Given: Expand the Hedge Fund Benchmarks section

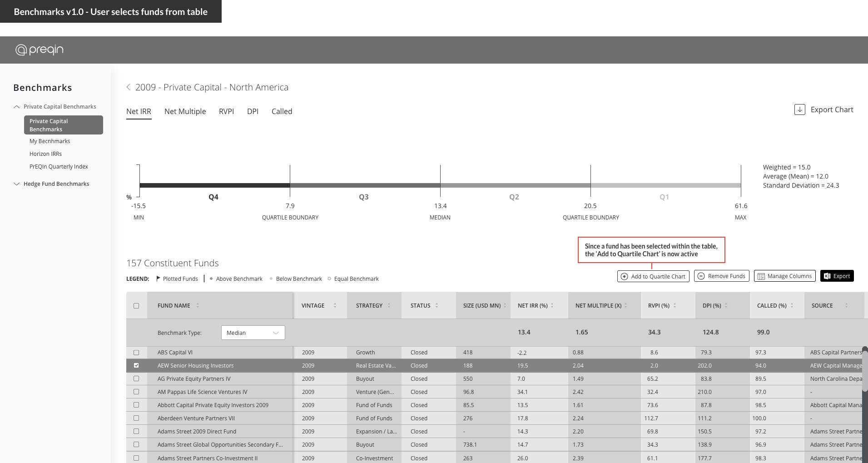Looking at the screenshot, I should (x=17, y=184).
